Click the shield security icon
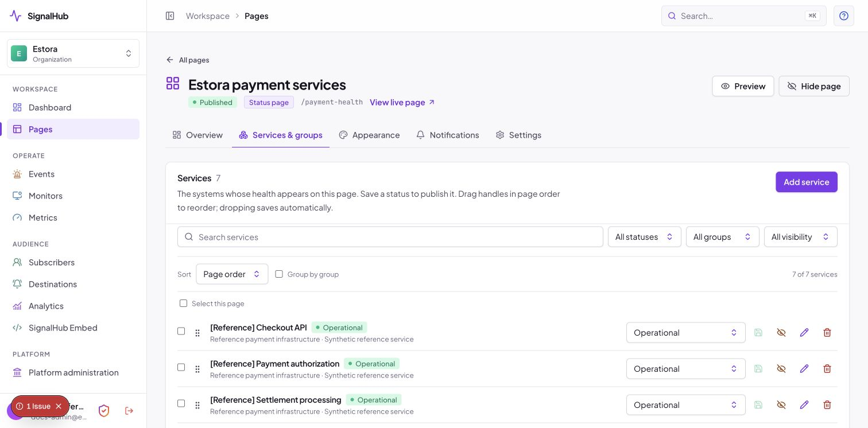The height and width of the screenshot is (428, 868). pyautogui.click(x=104, y=411)
